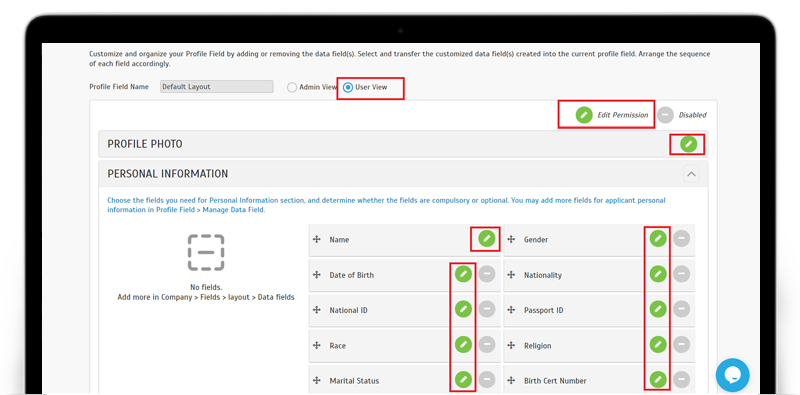Enable edit permission for Religion field
Screen dimensions: 800x395
coord(658,344)
